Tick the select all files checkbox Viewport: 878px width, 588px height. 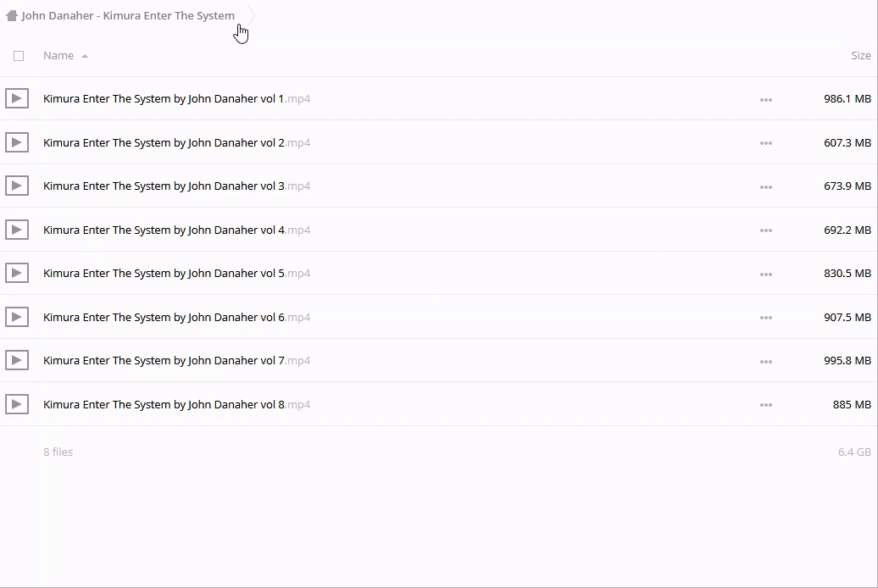pyautogui.click(x=19, y=56)
